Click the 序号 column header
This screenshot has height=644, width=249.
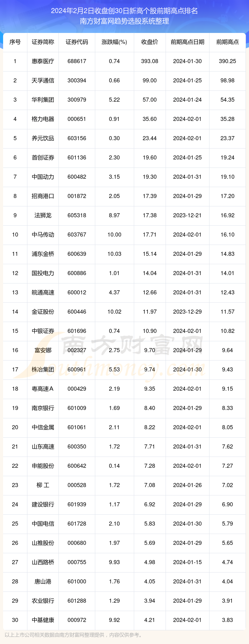(x=15, y=42)
